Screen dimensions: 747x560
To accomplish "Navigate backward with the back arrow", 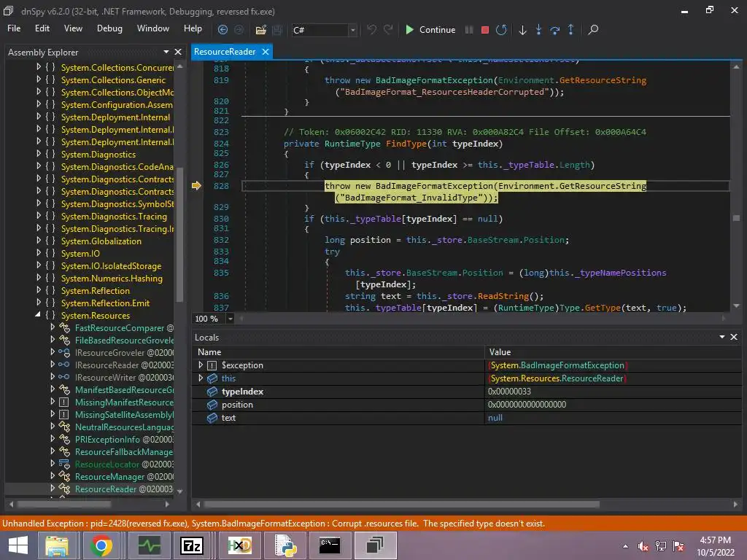I will pyautogui.click(x=223, y=30).
